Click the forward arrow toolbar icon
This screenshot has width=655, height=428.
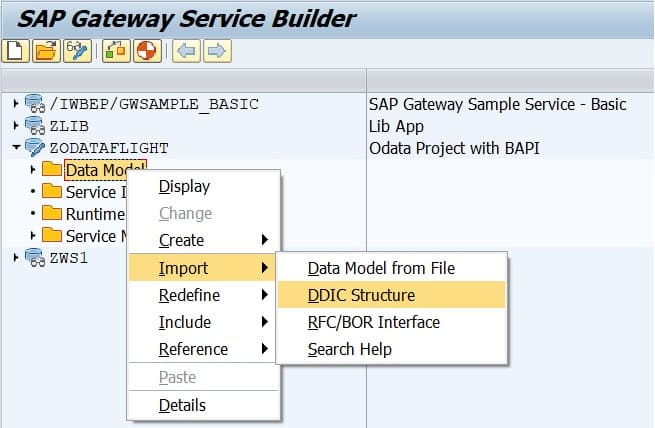pos(217,50)
